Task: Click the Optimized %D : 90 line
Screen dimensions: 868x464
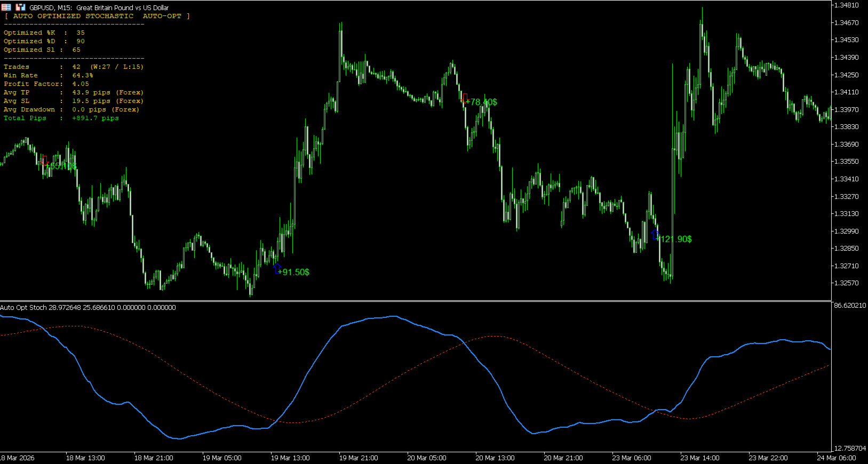Action: 44,41
